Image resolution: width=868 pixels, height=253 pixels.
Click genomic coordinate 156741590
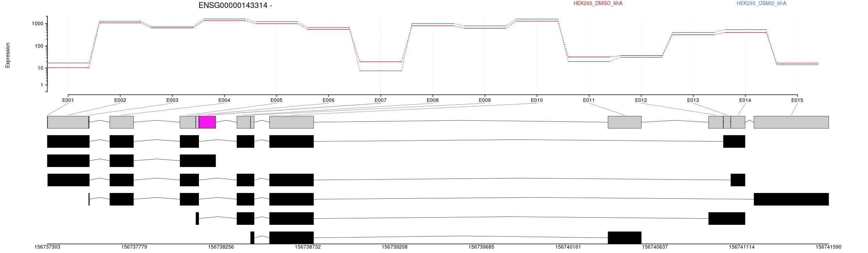point(829,247)
